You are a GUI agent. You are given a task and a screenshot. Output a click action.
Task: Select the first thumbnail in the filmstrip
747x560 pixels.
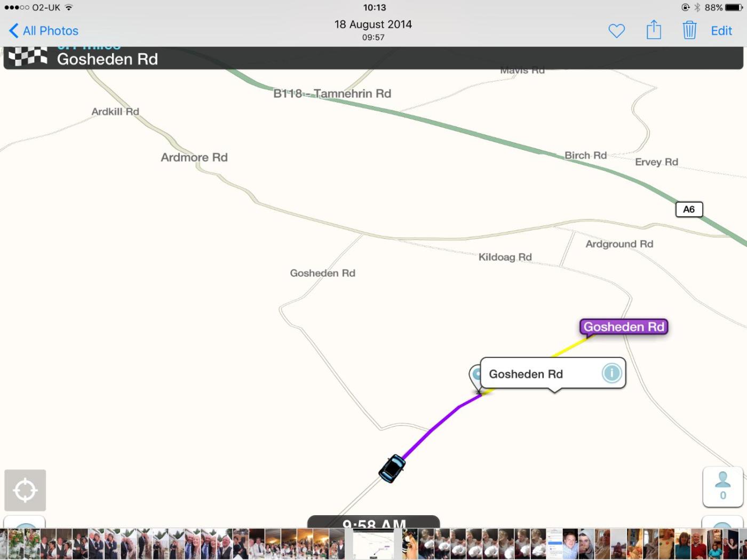[x=3, y=544]
